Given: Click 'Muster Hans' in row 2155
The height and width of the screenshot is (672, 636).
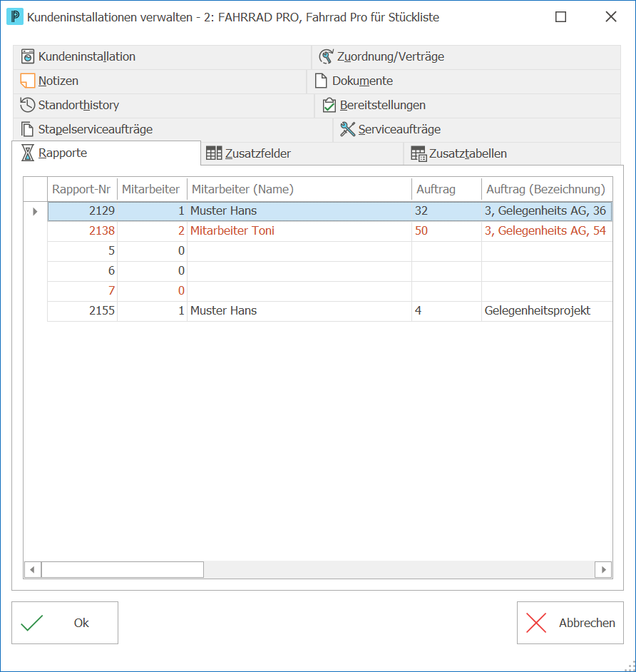Looking at the screenshot, I should (299, 311).
